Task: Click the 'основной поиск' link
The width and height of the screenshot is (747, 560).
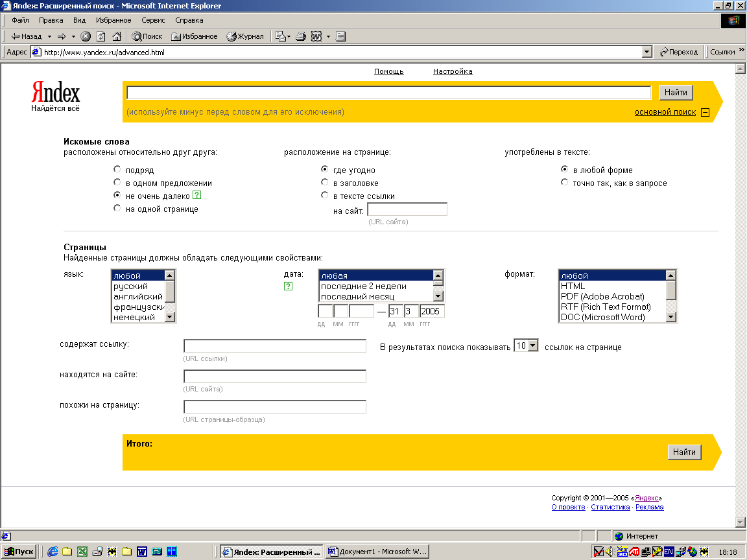Action: [665, 112]
